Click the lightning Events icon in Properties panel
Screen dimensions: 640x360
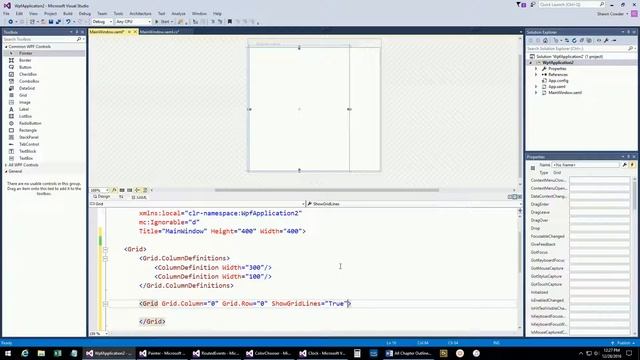632,165
